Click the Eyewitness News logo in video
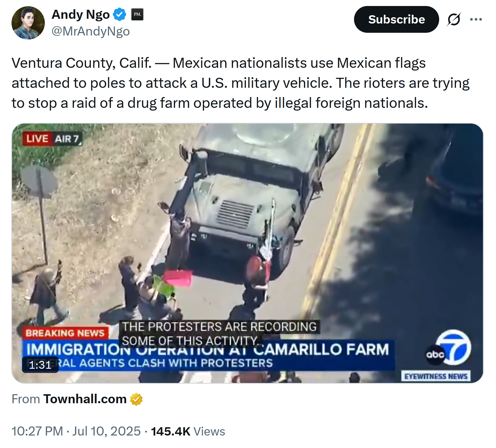 [436, 376]
